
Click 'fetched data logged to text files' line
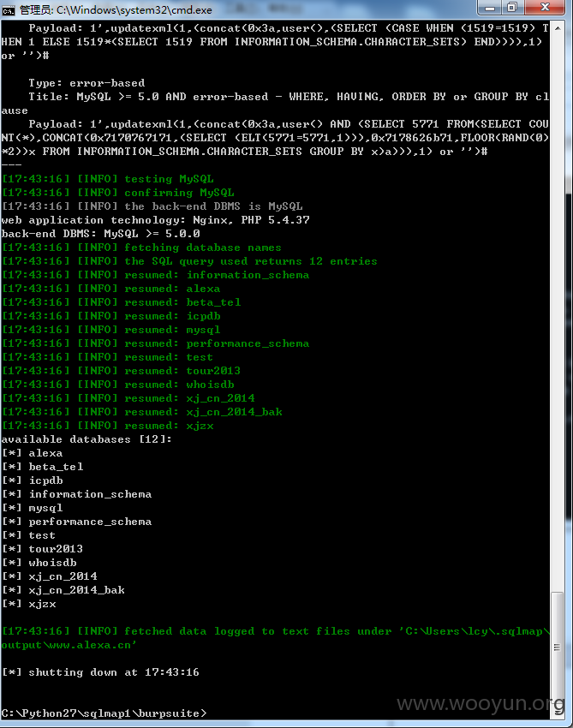click(275, 631)
